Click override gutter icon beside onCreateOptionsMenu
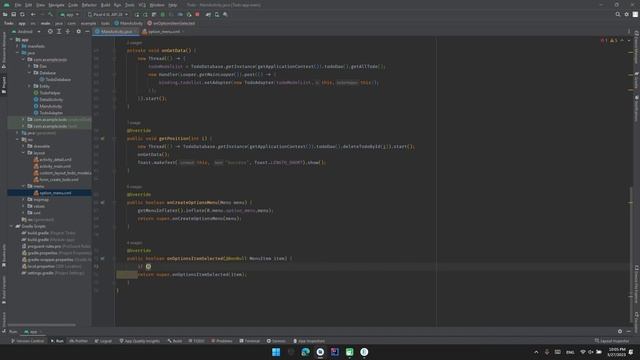640x360 pixels. (102, 202)
